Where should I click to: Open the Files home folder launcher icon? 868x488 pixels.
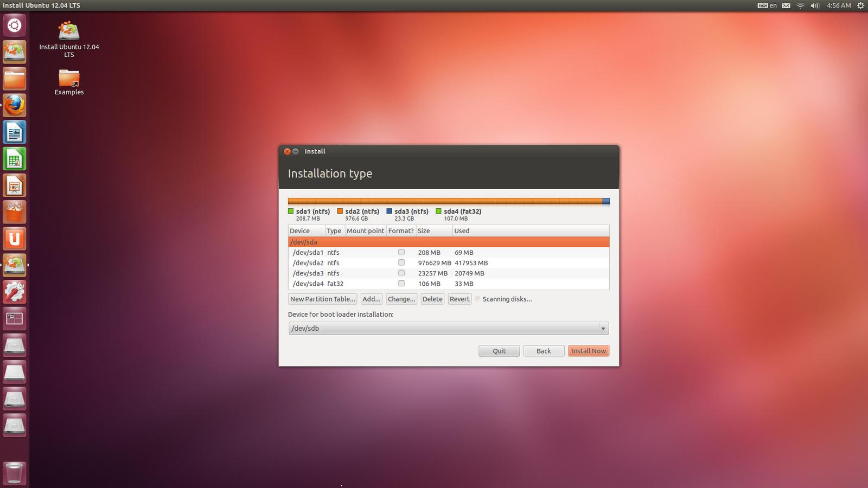(x=15, y=79)
